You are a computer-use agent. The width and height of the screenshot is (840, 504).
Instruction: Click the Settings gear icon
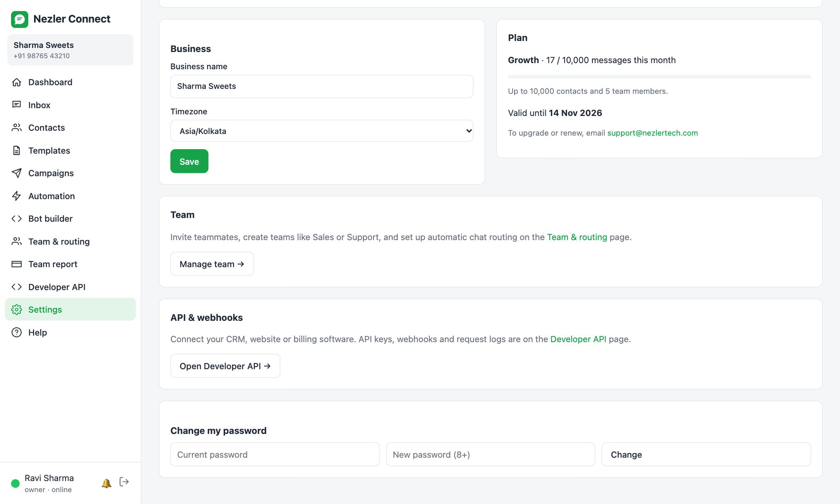(x=16, y=310)
